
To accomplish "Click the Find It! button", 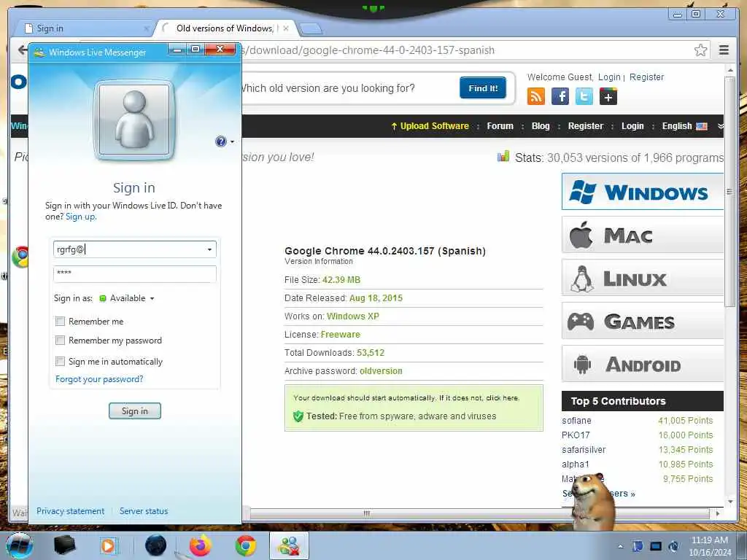I will [x=483, y=88].
